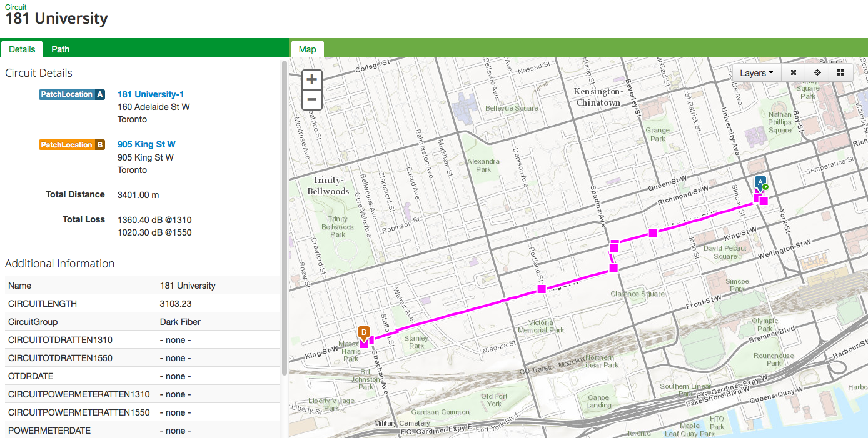Zoom in using the map plus button
Image resolution: width=868 pixels, height=438 pixels.
click(x=311, y=79)
